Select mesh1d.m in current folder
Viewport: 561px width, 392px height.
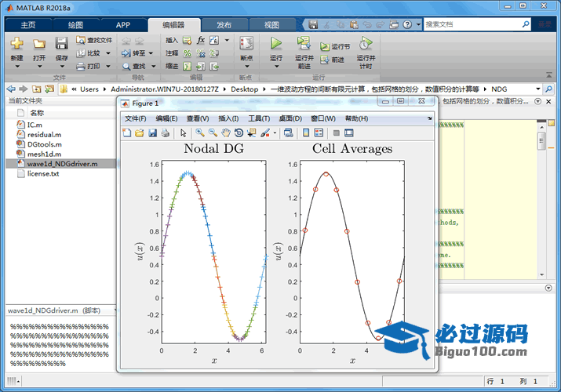coord(44,154)
